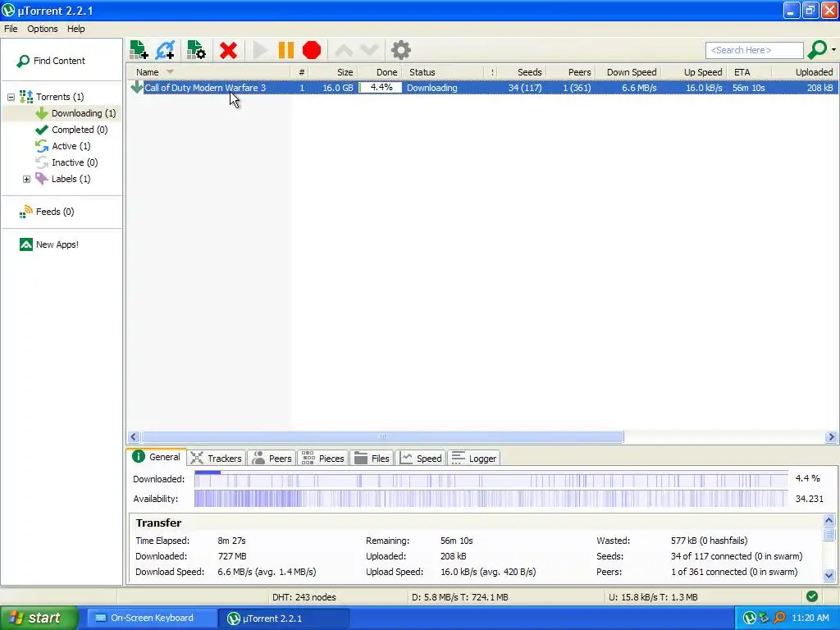Click the Windows start button

coord(39,619)
